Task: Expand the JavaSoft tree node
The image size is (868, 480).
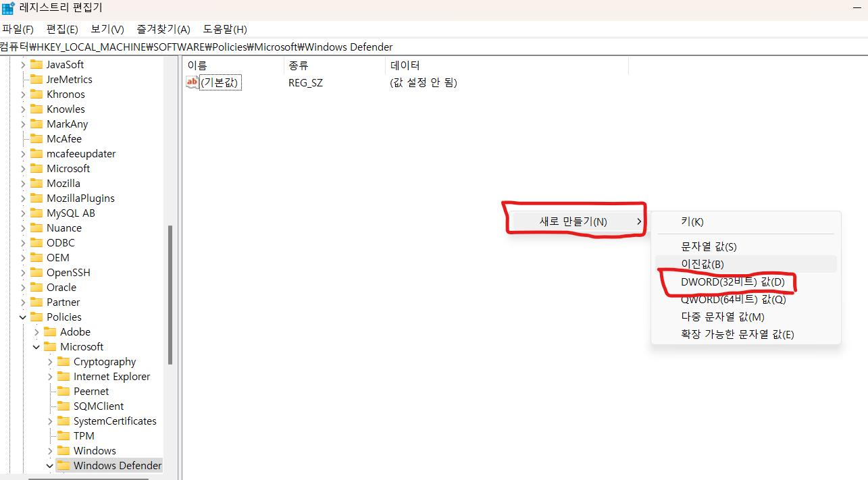Action: pyautogui.click(x=23, y=65)
